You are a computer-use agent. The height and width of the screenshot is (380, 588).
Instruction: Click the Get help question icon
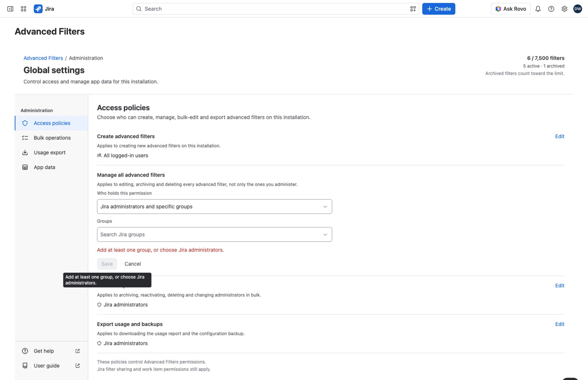tap(25, 351)
